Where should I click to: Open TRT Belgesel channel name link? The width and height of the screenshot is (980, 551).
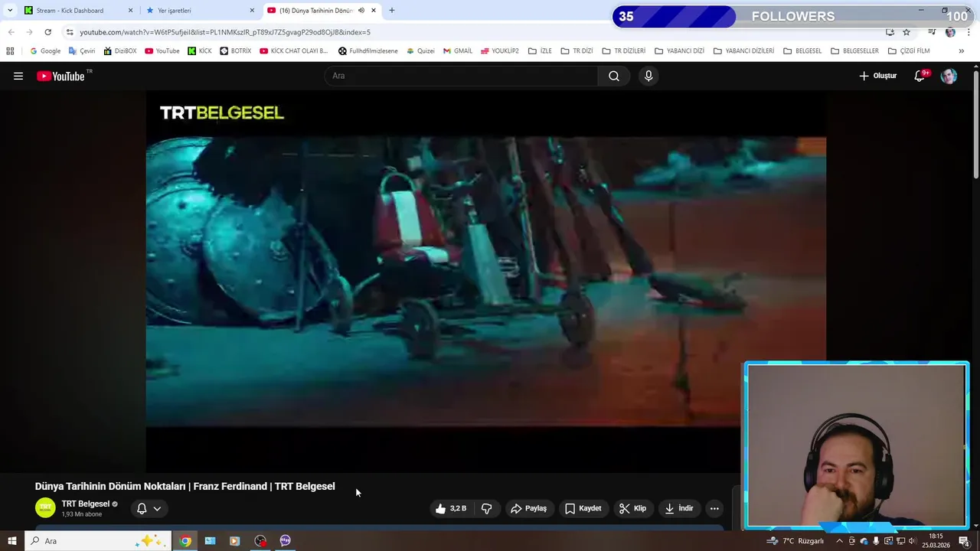point(86,504)
